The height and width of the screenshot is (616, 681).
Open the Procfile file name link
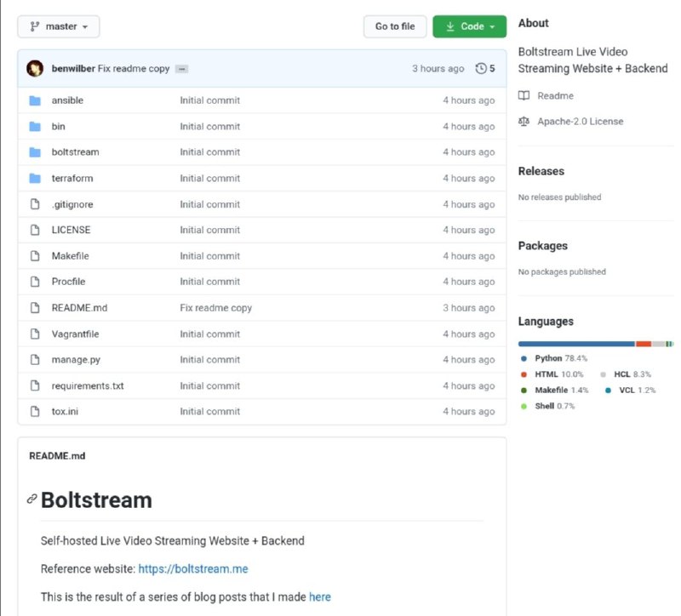[68, 282]
